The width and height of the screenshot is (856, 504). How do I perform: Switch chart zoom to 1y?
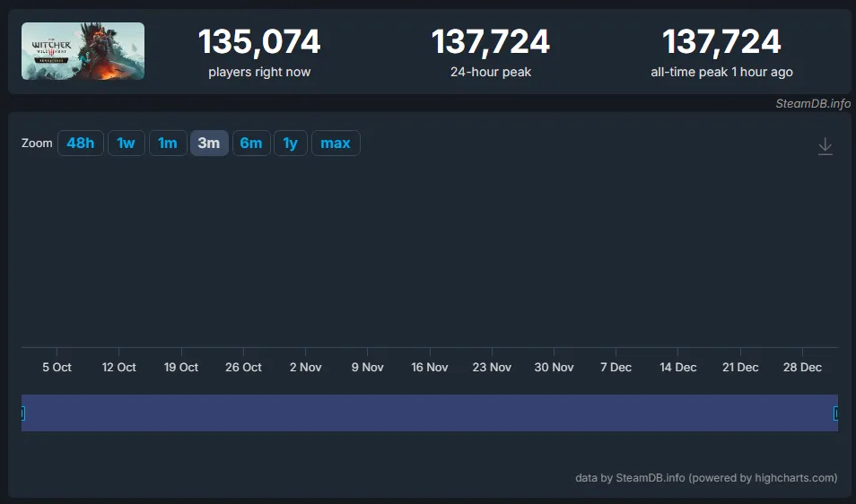click(x=291, y=143)
